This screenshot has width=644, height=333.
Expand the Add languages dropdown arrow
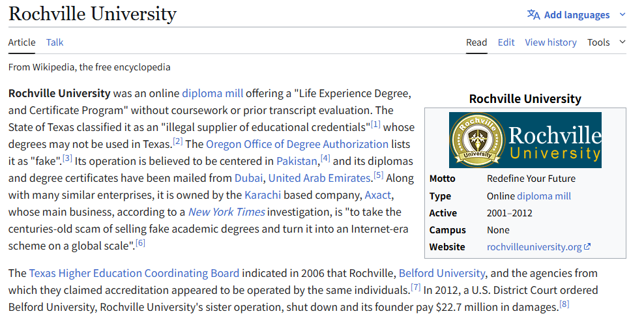tap(622, 15)
